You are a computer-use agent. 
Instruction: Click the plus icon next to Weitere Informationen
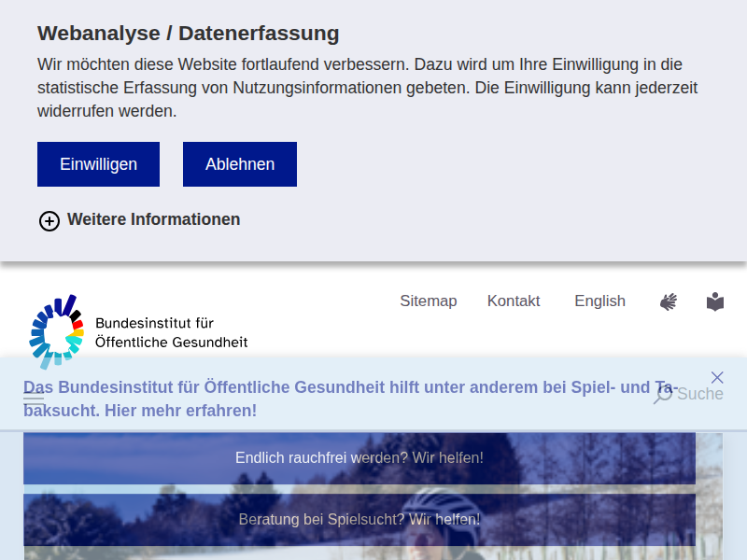pos(49,220)
